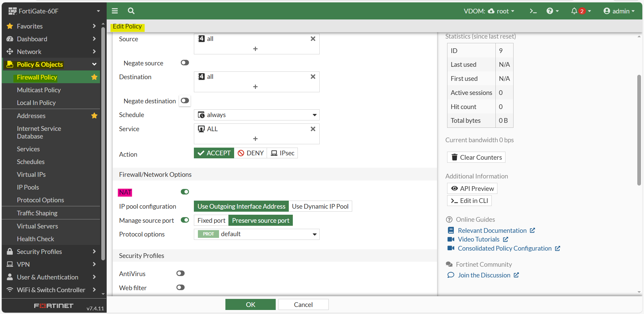Image resolution: width=644 pixels, height=314 pixels.
Task: Expand the Favorites menu
Action: click(x=94, y=26)
